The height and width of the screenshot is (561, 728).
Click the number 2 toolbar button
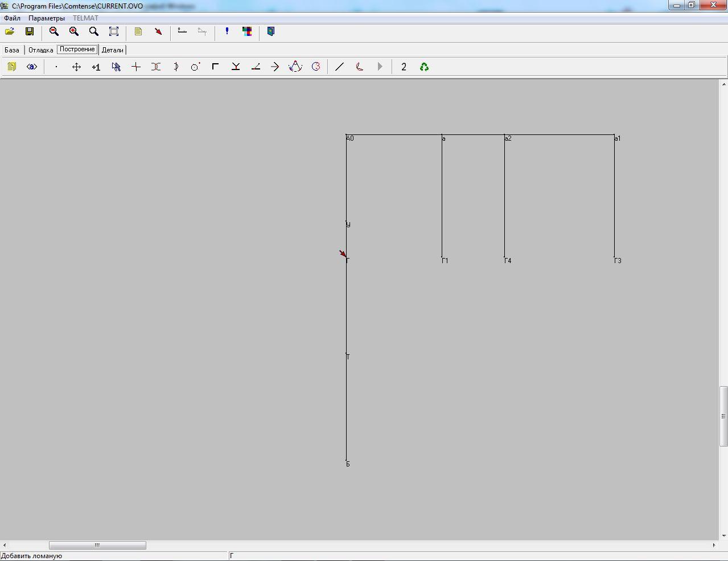click(x=404, y=67)
